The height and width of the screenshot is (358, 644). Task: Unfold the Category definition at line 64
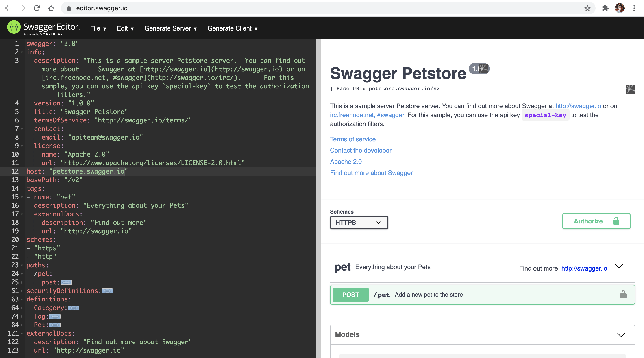(22, 308)
